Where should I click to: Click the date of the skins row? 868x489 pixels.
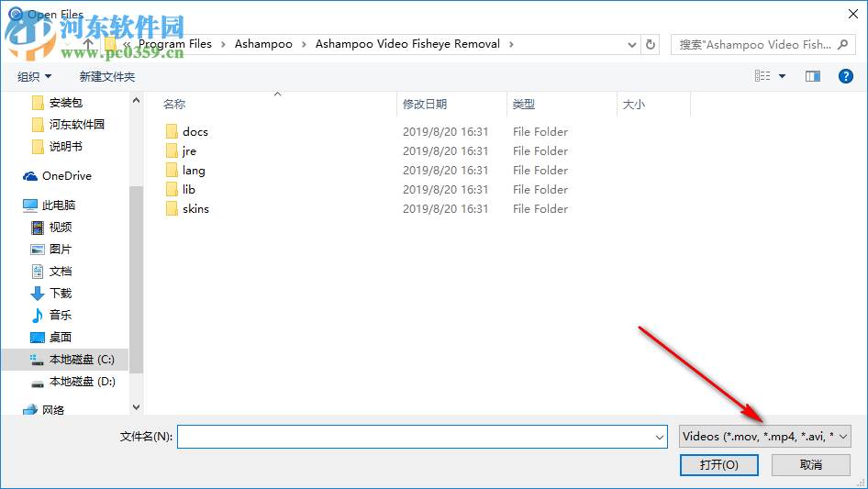tap(445, 209)
